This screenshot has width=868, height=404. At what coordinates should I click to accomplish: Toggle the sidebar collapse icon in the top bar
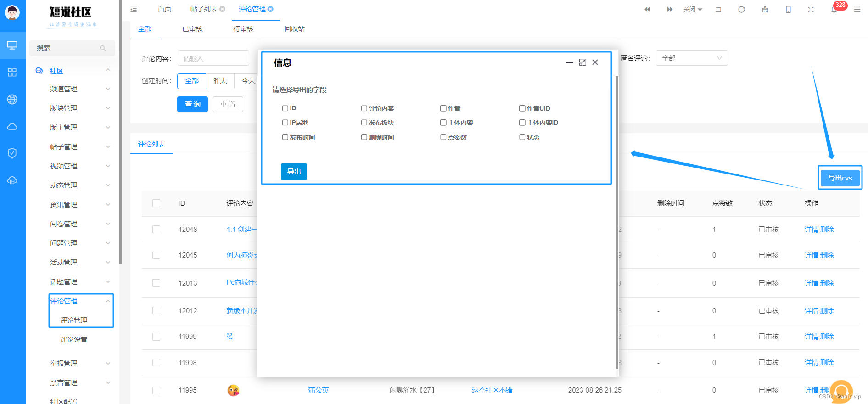click(134, 9)
